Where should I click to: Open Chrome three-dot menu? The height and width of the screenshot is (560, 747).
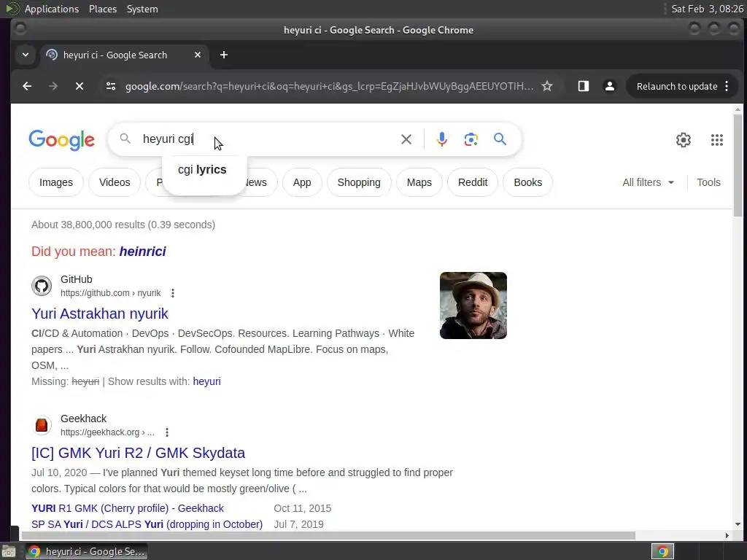tap(727, 86)
